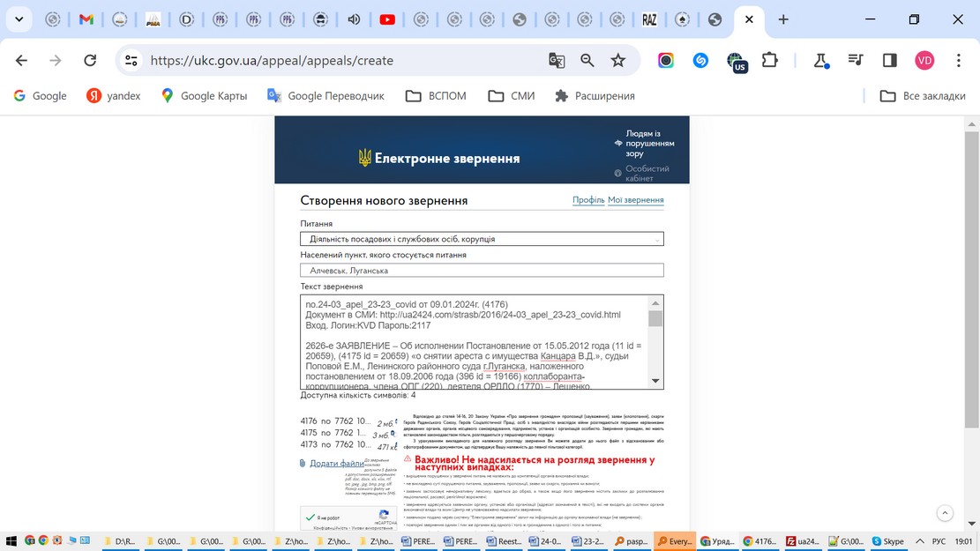Show hidden system tray icons
The height and width of the screenshot is (551, 980).
[x=920, y=541]
